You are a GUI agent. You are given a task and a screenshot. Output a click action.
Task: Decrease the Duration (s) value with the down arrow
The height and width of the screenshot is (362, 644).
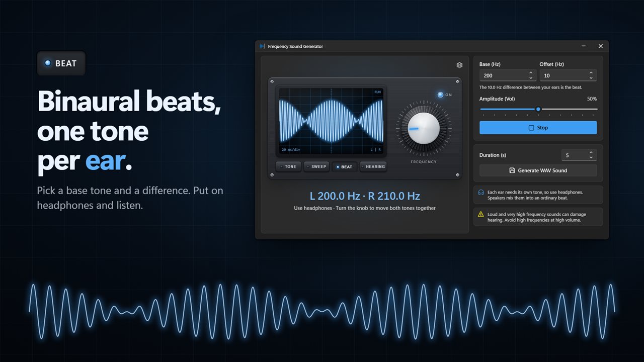click(591, 157)
